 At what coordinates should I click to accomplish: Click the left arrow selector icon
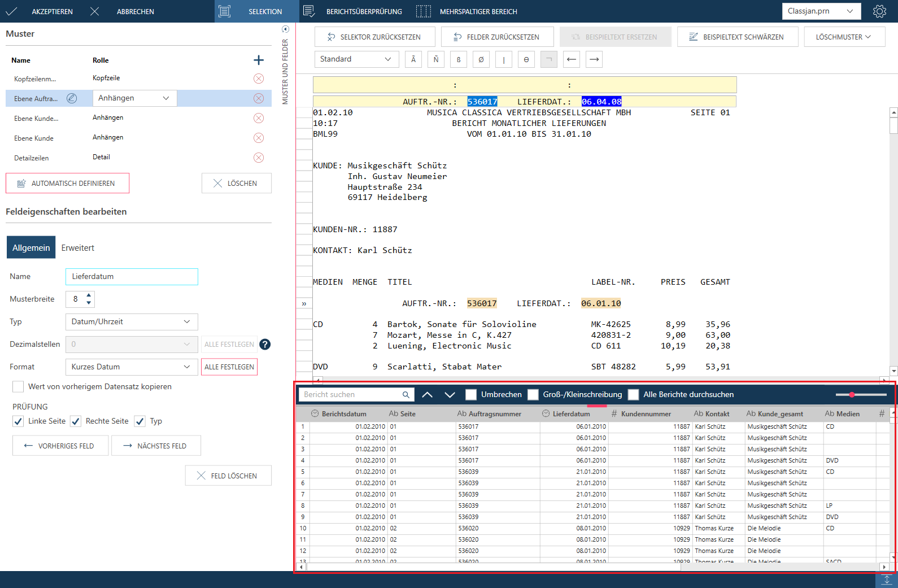(572, 59)
